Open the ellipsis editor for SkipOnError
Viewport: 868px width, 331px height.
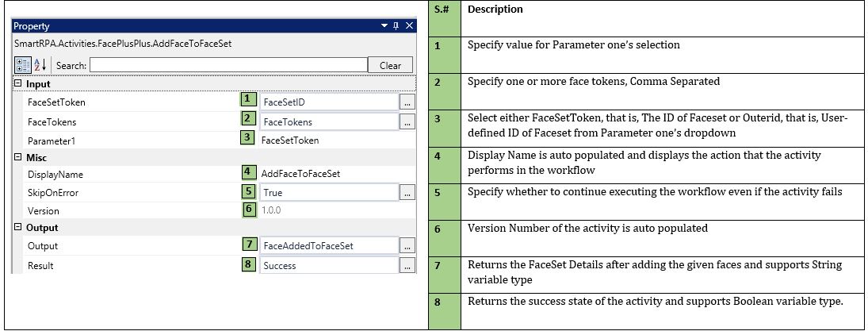(x=407, y=193)
